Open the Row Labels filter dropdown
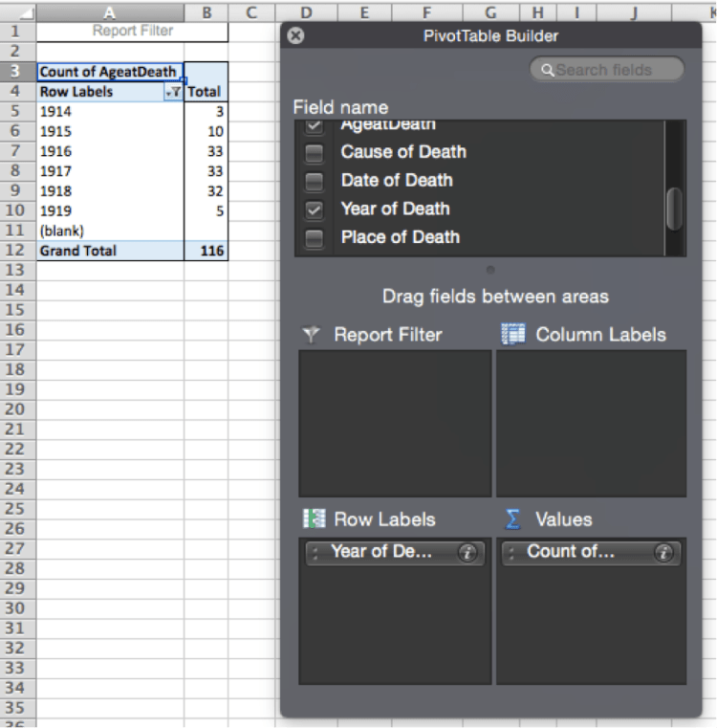717x728 pixels. 174,93
